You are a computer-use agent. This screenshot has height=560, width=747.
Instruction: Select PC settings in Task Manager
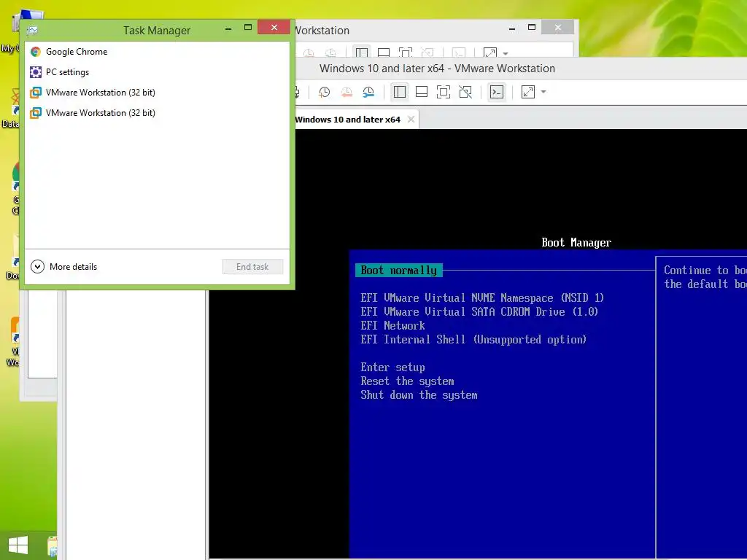(x=158, y=72)
